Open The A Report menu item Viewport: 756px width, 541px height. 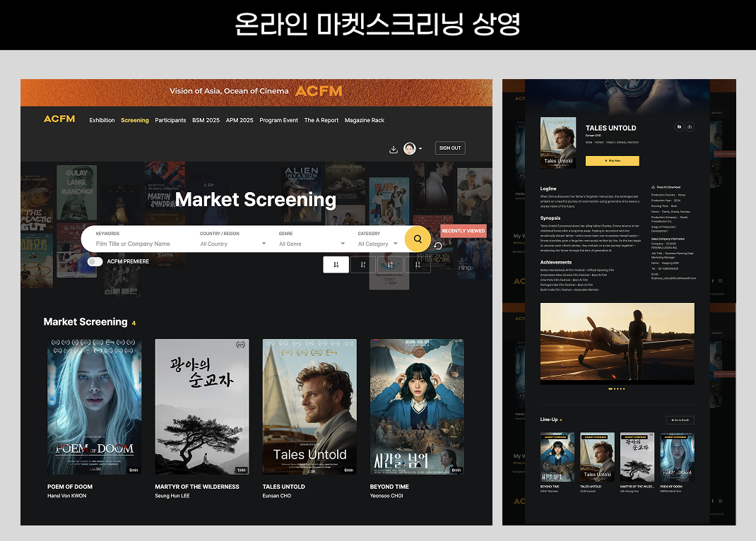click(x=321, y=121)
